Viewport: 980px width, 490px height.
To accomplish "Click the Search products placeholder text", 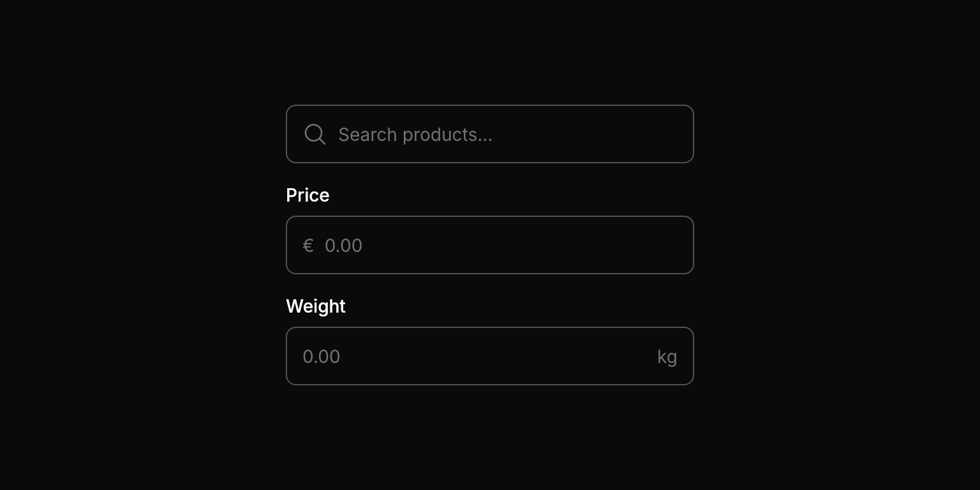I will [415, 135].
